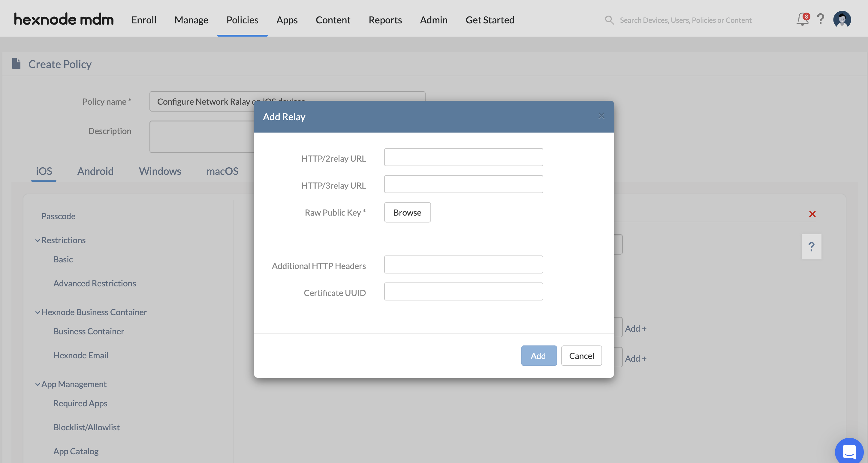The height and width of the screenshot is (463, 868).
Task: Click the Create Policy document icon
Action: click(x=16, y=63)
